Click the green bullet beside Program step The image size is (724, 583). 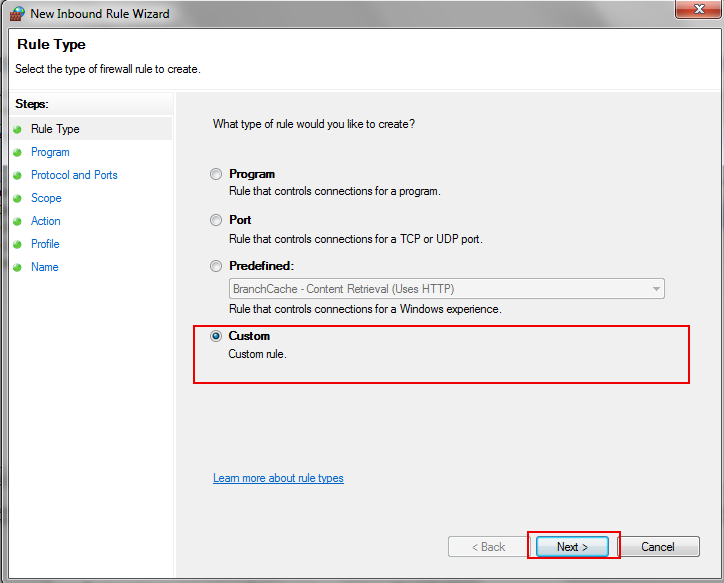17,153
